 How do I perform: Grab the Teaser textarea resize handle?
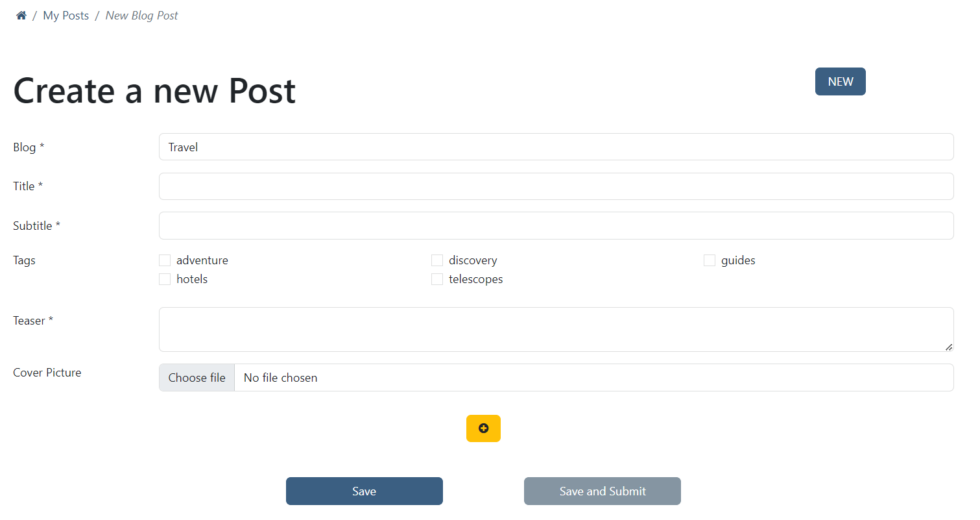(x=948, y=347)
